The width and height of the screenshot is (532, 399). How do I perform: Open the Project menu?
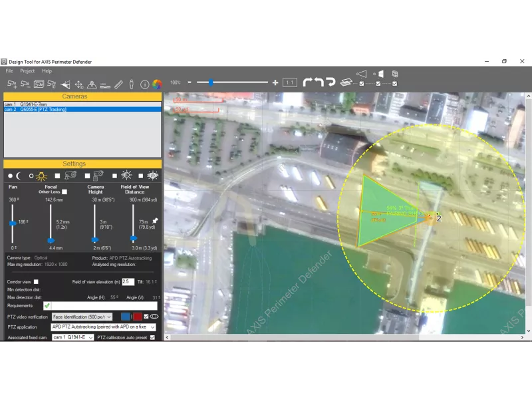(27, 70)
